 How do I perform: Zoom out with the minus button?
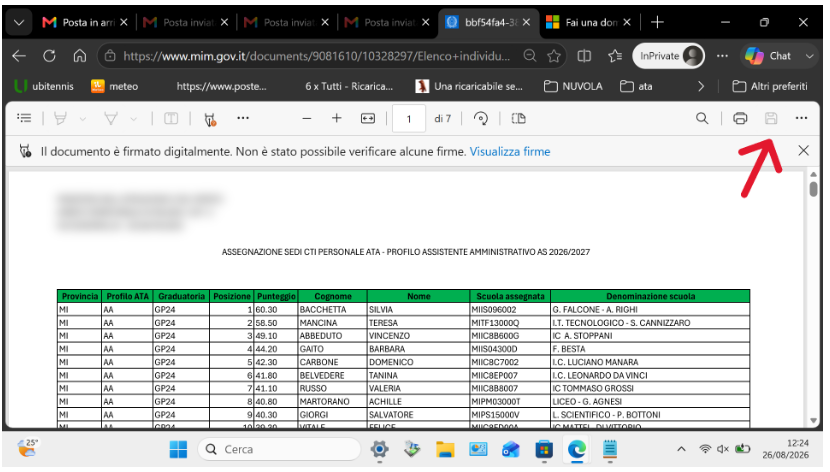[x=306, y=119]
